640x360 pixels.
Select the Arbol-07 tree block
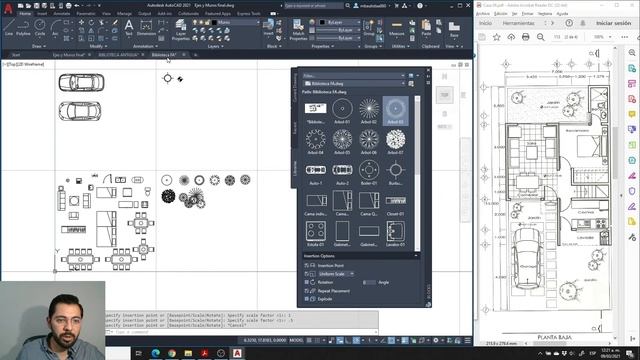click(x=396, y=141)
